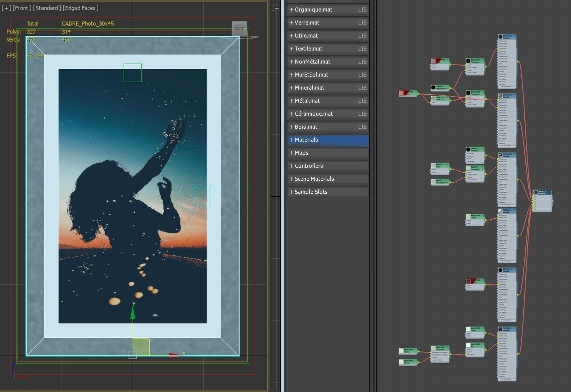Screen dimensions: 571x392
Task: Expand the Bois.mat library group
Action: point(327,127)
